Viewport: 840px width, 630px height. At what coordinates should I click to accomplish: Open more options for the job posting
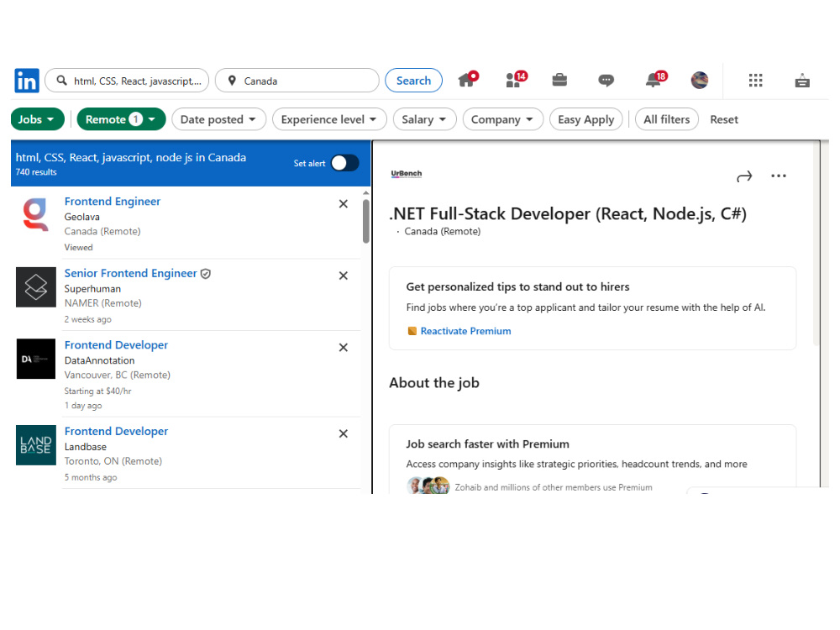(779, 176)
